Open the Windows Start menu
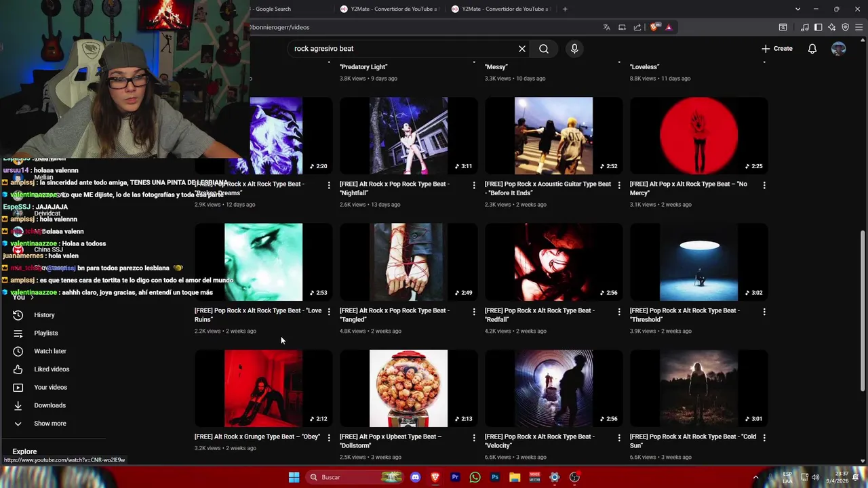This screenshot has height=488, width=868. (x=294, y=477)
